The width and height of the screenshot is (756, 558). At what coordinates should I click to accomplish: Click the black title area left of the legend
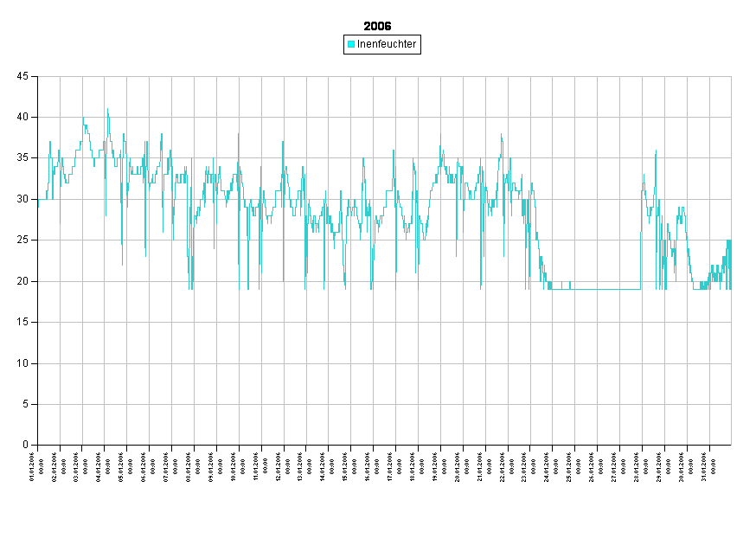pos(173,43)
